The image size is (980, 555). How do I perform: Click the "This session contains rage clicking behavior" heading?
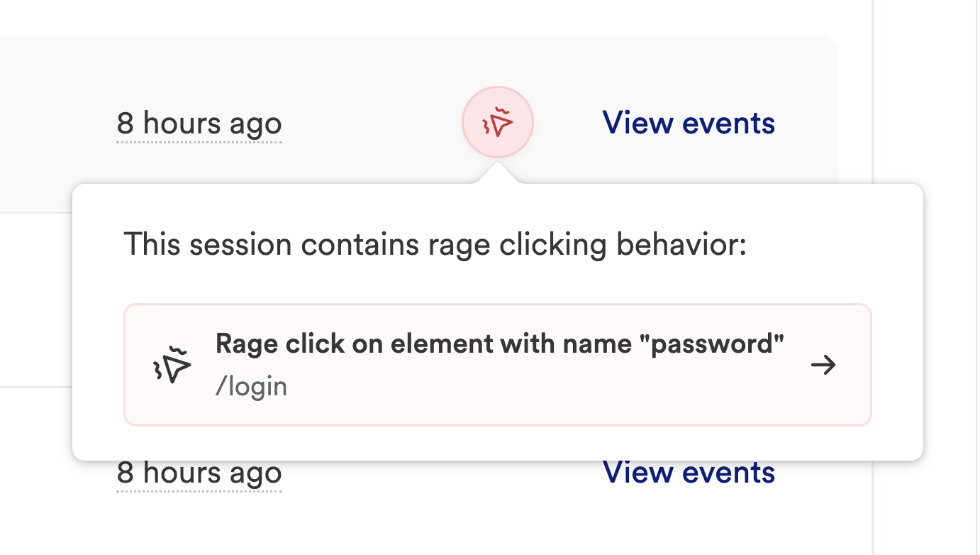click(x=435, y=245)
